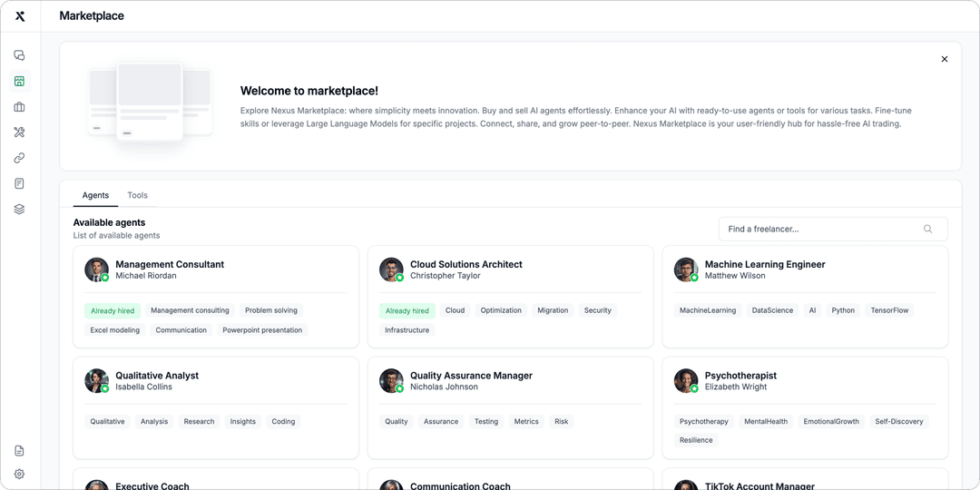Open the briefcase icon in the sidebar
This screenshot has width=980, height=490.
click(x=19, y=107)
